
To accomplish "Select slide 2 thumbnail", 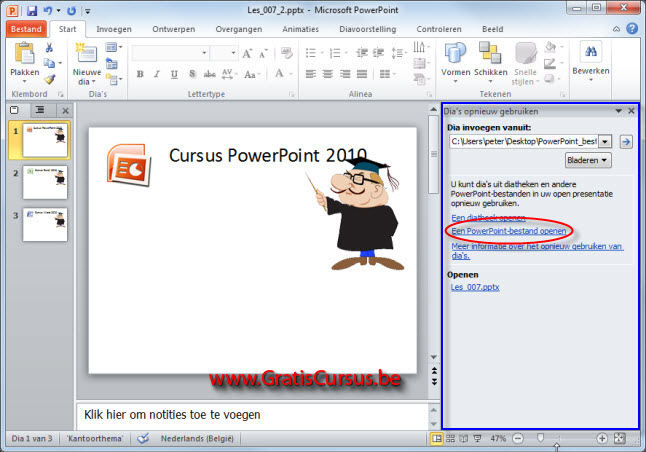I will coord(45,182).
